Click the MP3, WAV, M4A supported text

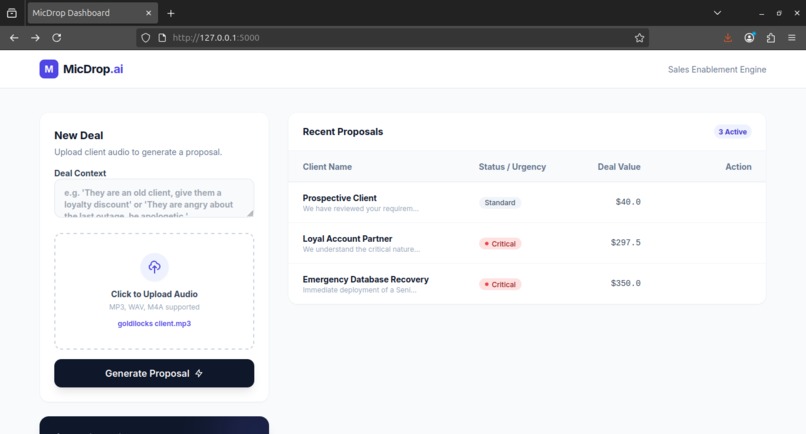[x=154, y=307]
